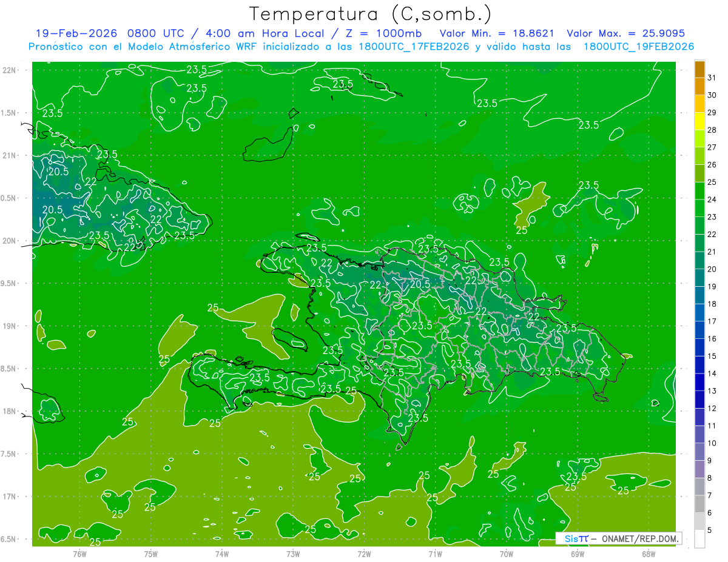The width and height of the screenshot is (728, 562).
Task: Select the date text "19-Feb-2026 0800 UTC"
Action: pos(110,33)
